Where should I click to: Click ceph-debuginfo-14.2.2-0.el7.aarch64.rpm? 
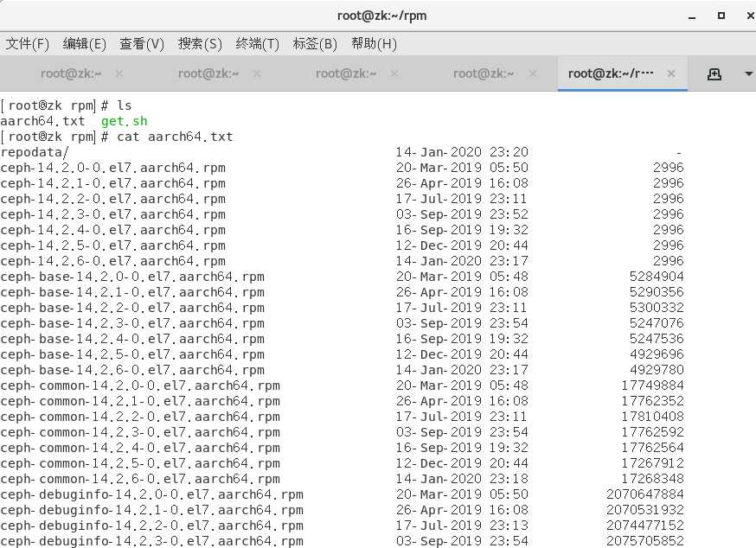(152, 526)
